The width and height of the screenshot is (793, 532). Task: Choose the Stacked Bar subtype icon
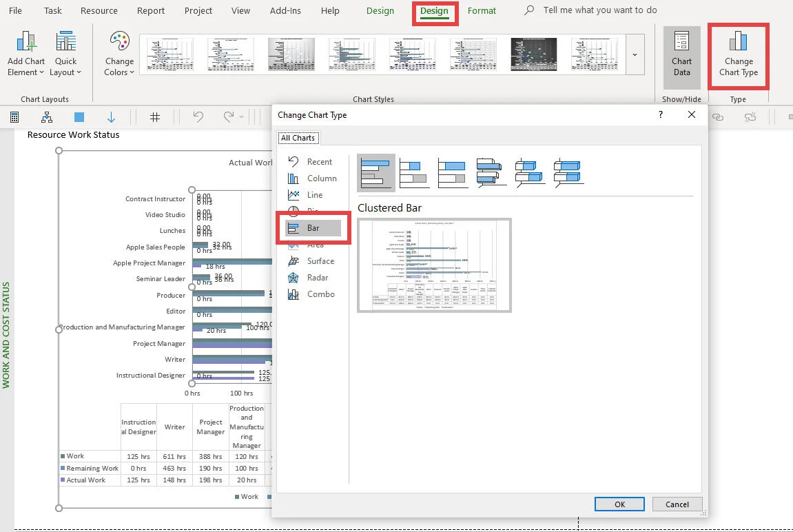(x=414, y=172)
